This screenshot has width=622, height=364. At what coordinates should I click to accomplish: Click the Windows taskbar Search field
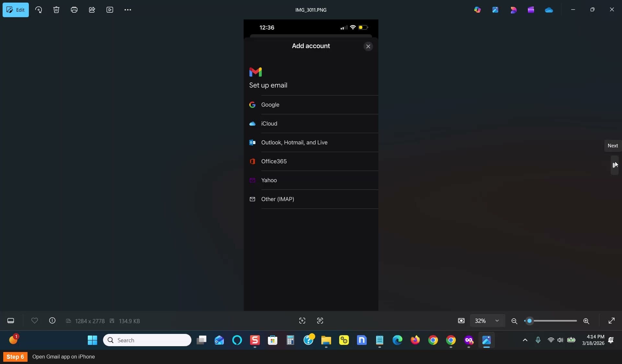147,340
